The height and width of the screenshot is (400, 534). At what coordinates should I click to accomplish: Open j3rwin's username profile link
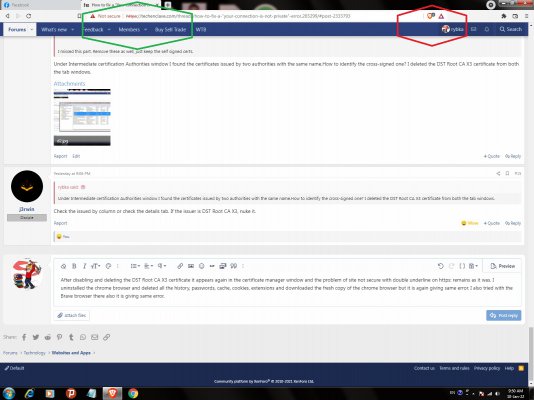tap(27, 209)
